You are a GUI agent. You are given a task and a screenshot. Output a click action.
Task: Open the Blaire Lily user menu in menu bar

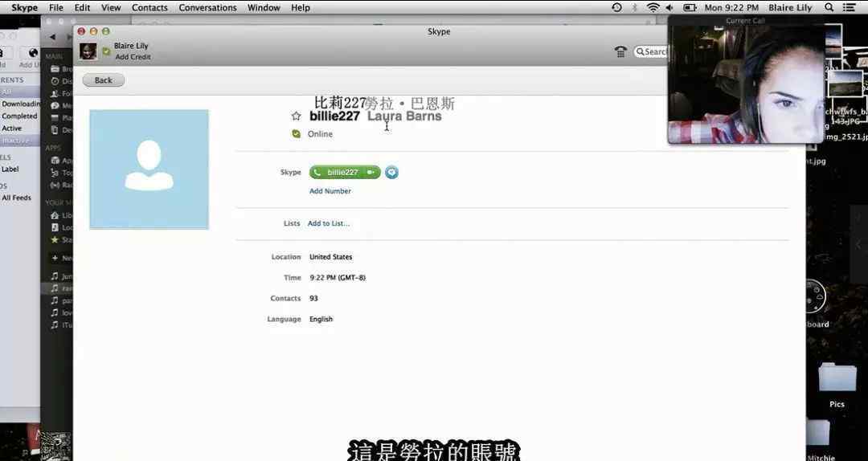tap(790, 8)
